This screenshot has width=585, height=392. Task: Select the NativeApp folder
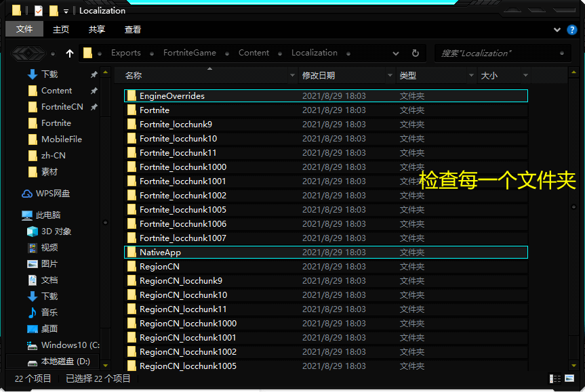[325, 253]
